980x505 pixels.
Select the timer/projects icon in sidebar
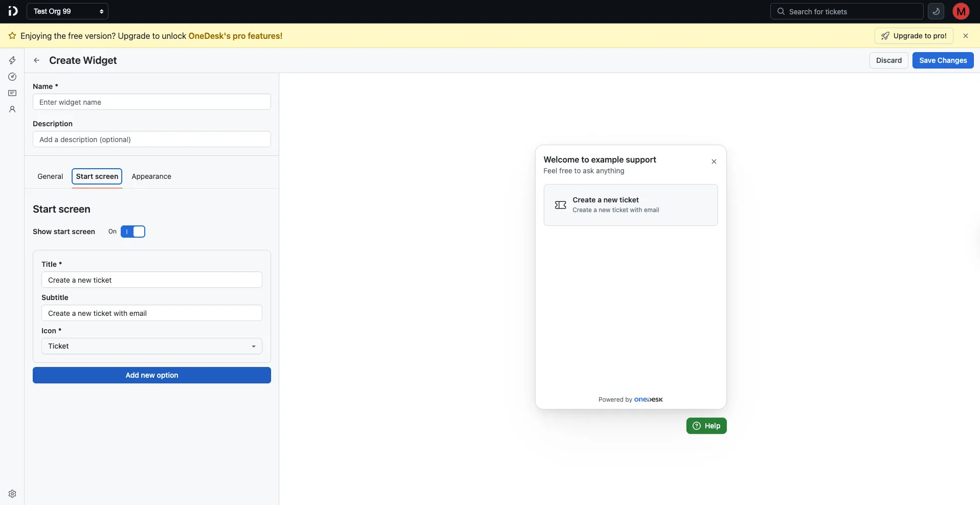point(12,77)
